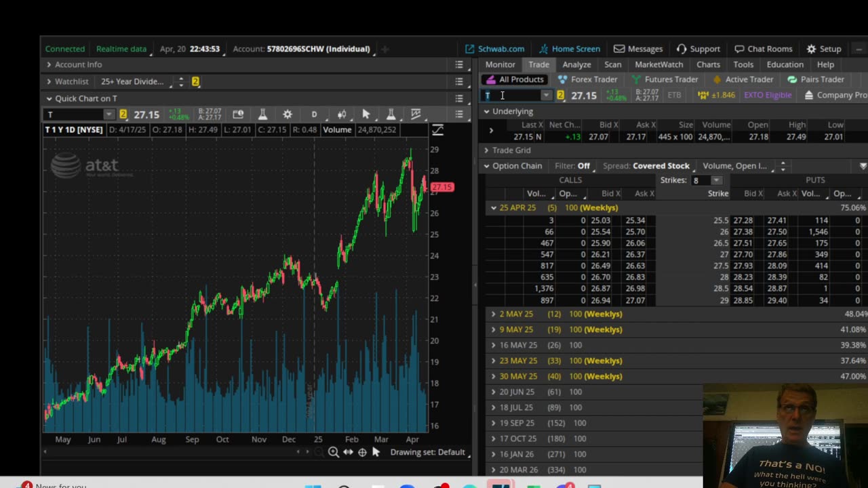This screenshot has height=488, width=868.
Task: Go to the Home Screen
Action: click(570, 49)
